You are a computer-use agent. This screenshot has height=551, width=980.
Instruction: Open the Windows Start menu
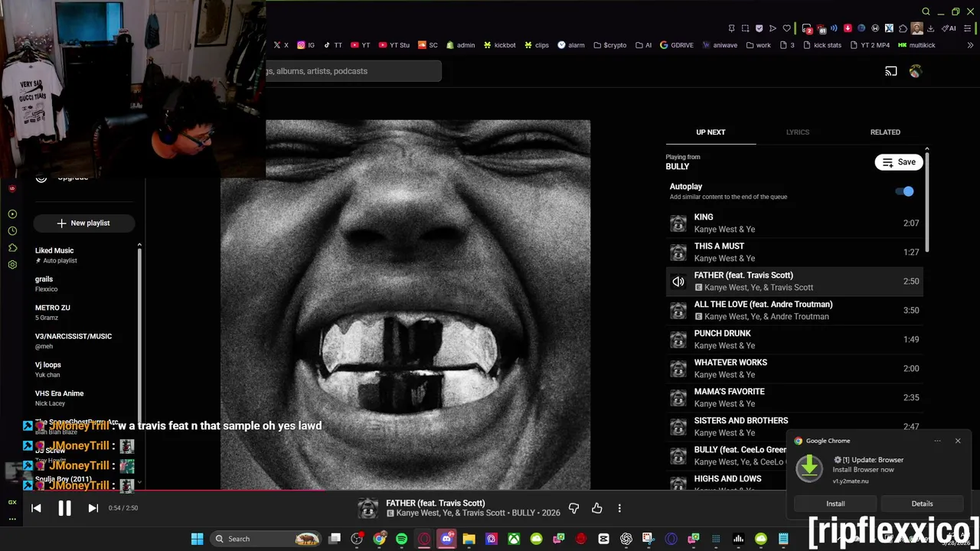pos(197,539)
